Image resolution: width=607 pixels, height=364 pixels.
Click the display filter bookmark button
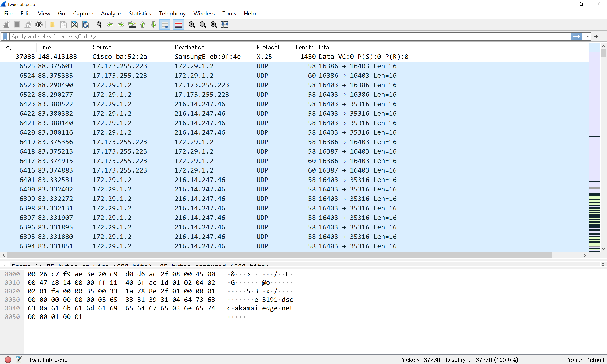point(5,36)
